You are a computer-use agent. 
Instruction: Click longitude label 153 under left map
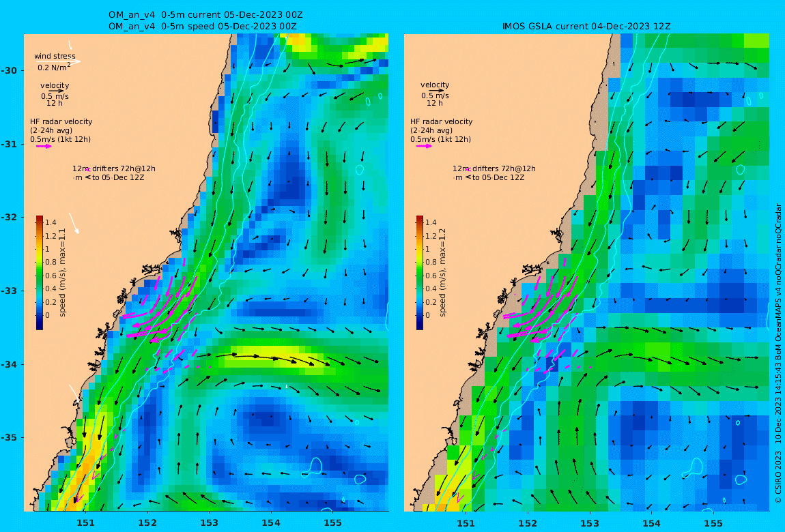point(210,523)
